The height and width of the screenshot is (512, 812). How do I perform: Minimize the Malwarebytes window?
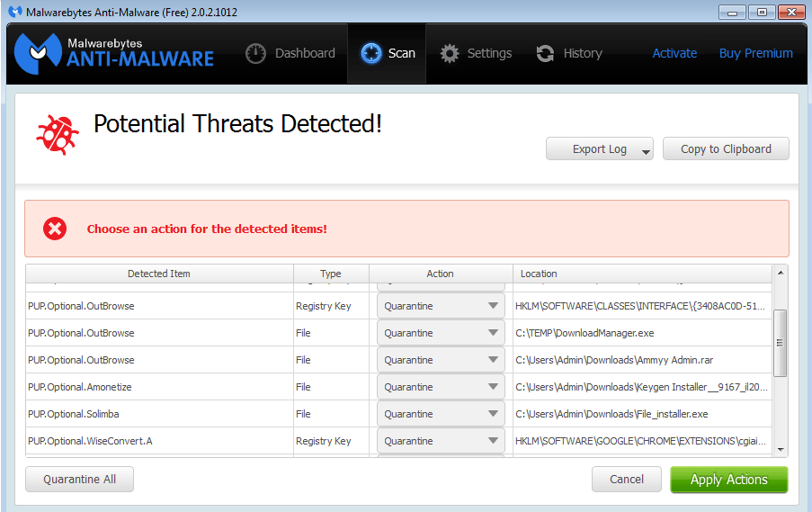pos(732,12)
